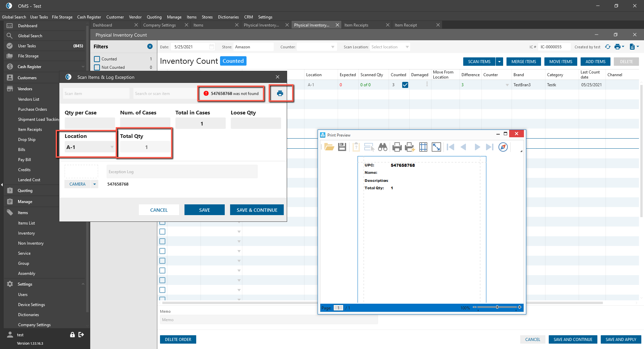Open Global Search in the sidebar
The height and width of the screenshot is (349, 644).
(x=30, y=36)
